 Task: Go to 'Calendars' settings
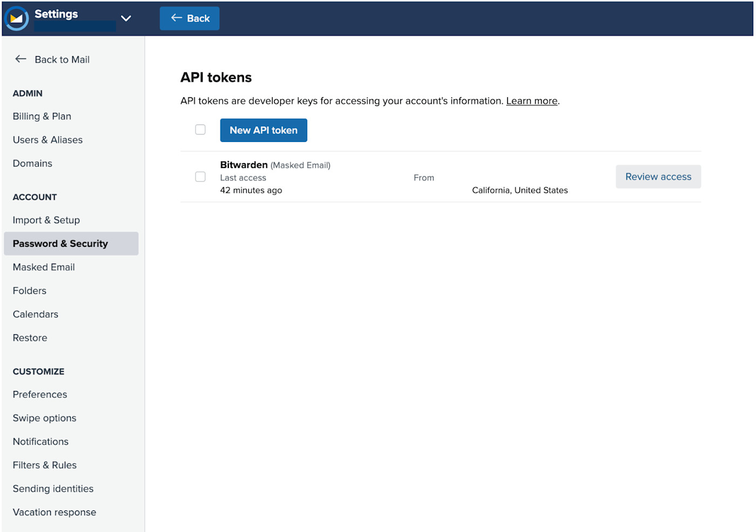(35, 314)
